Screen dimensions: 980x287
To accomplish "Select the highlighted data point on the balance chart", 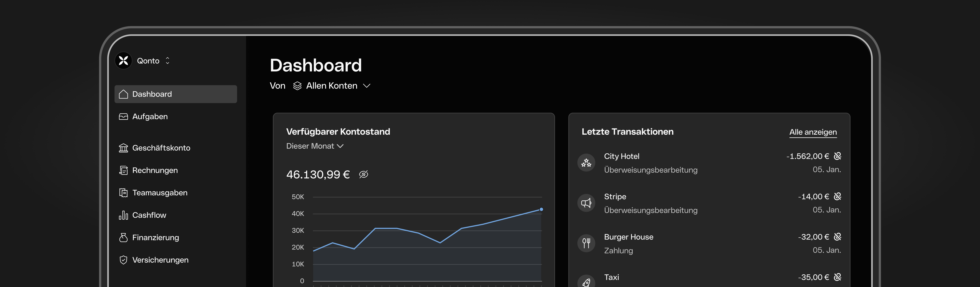I will click(541, 209).
